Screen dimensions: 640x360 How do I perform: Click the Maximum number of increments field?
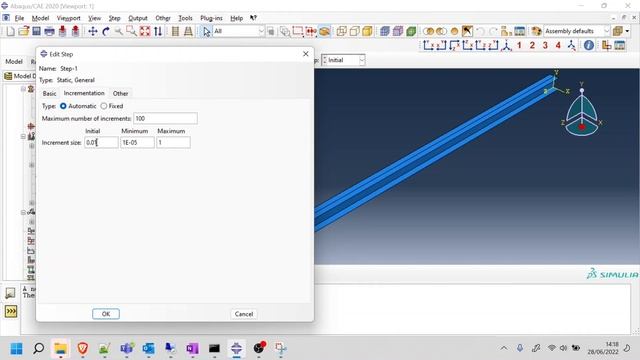pyautogui.click(x=165, y=118)
